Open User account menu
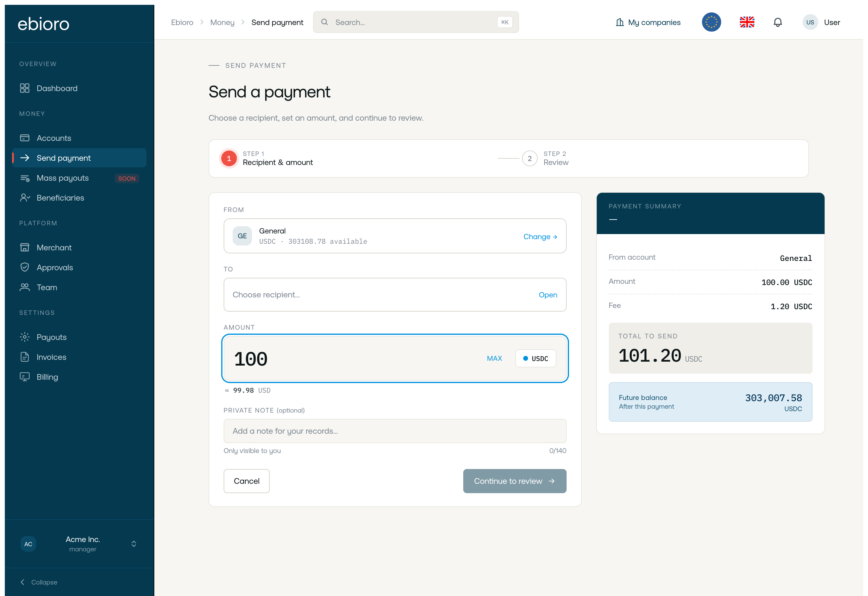Screen dimensions: 868x596 click(821, 22)
